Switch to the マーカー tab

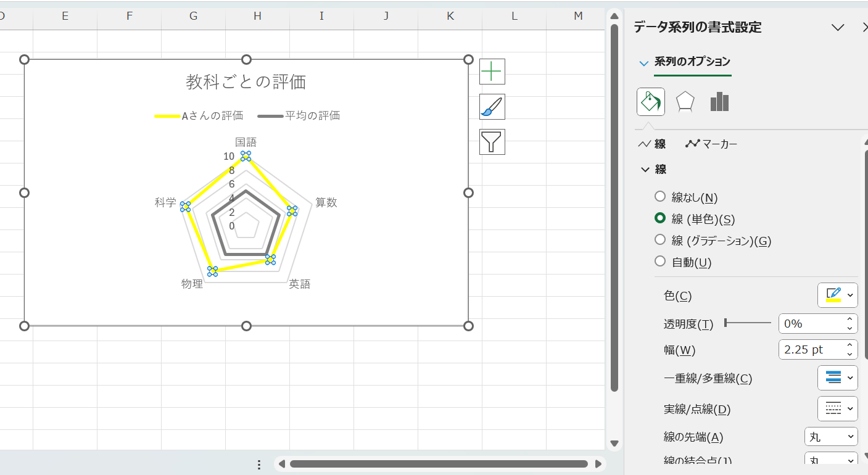pos(711,143)
